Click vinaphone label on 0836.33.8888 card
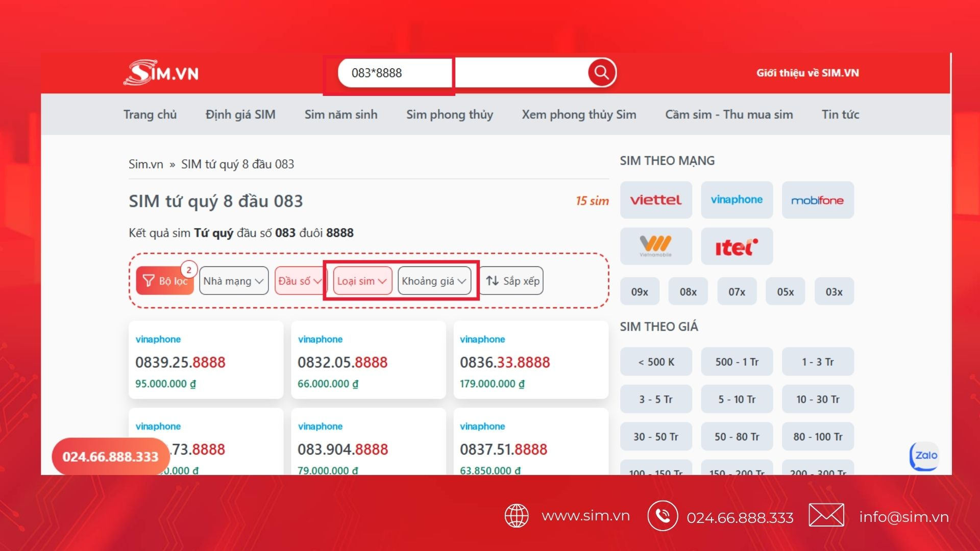Viewport: 980px width, 551px height. (482, 339)
